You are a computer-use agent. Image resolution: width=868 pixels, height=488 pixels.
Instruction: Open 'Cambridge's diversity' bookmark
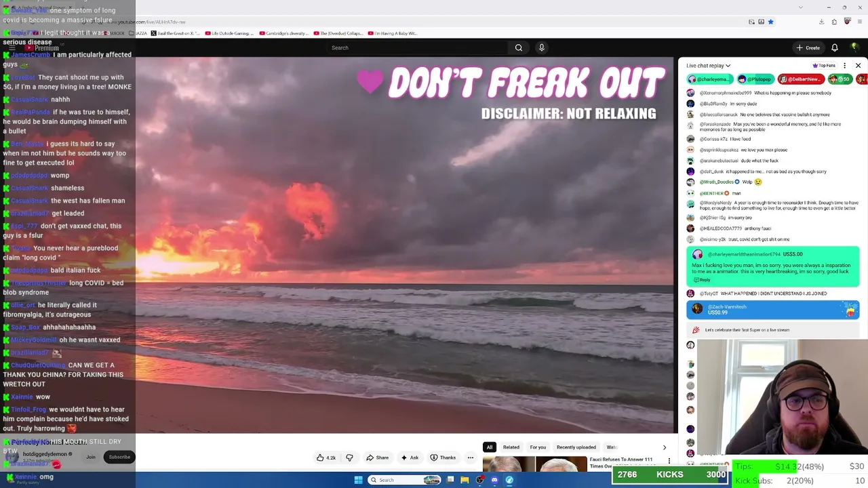click(283, 33)
